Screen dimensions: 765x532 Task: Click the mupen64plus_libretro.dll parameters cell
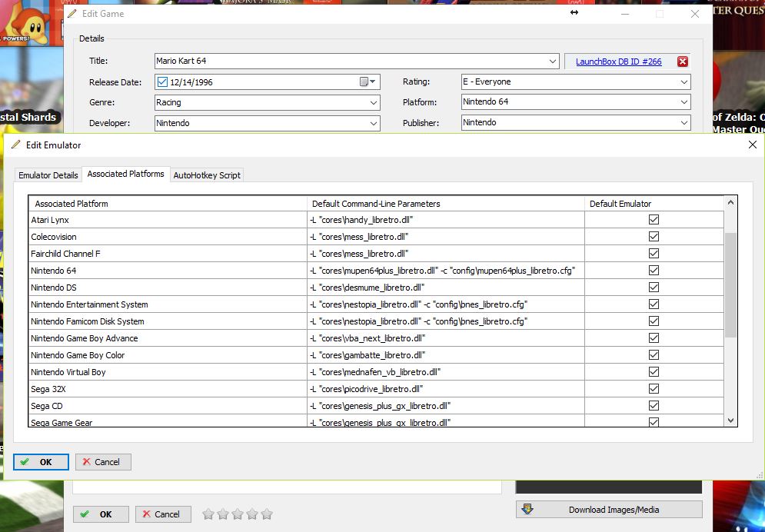[445, 271]
